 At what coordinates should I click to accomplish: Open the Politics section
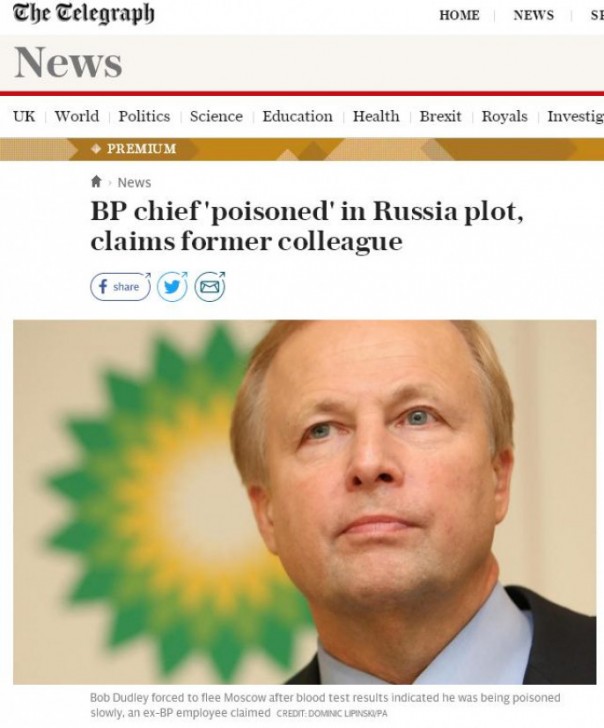pyautogui.click(x=144, y=116)
